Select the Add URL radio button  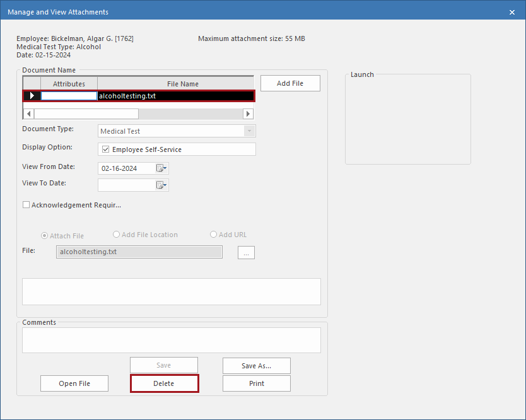tap(213, 234)
